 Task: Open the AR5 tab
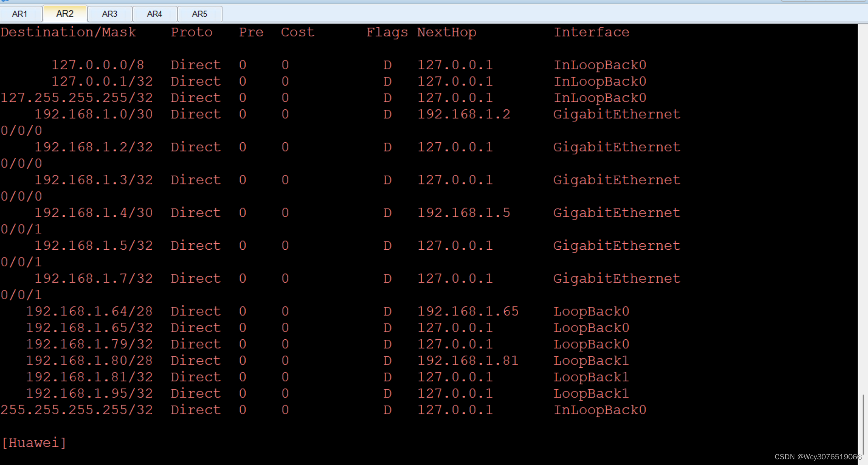[199, 14]
